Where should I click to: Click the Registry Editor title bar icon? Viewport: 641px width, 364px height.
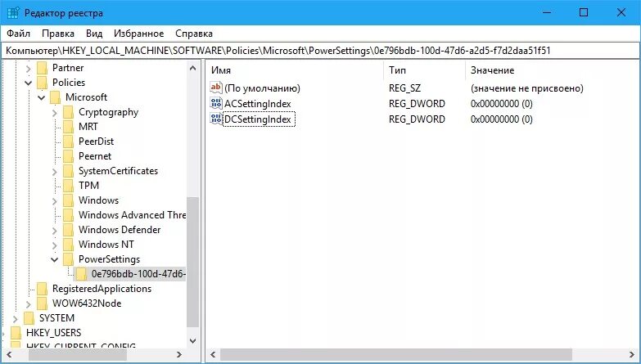13,12
